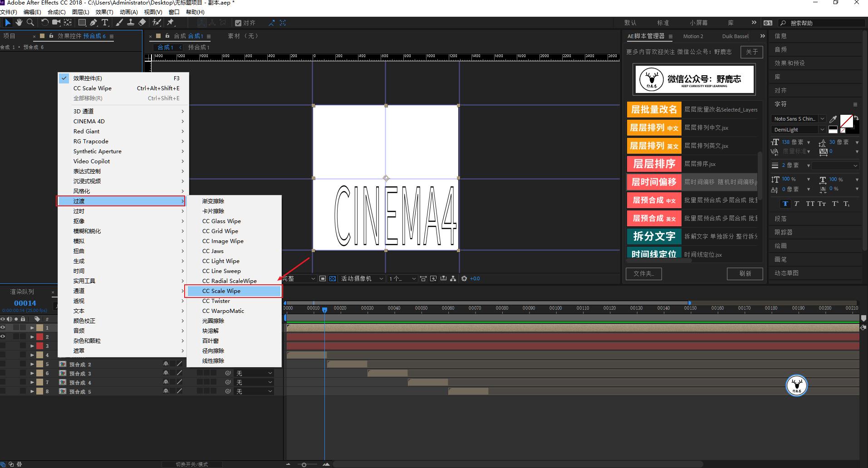The image size is (868, 468).
Task: Open the 活动摄像机 view dropdown
Action: pyautogui.click(x=362, y=278)
